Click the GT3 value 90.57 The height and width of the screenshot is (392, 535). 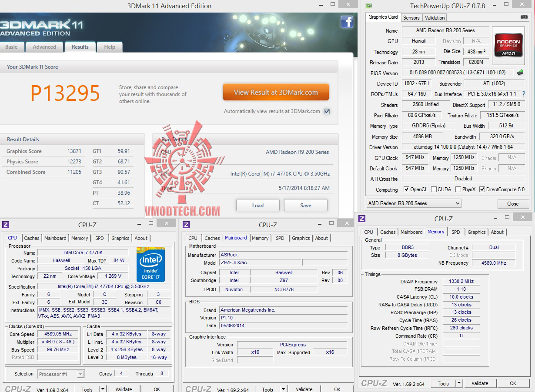point(124,172)
